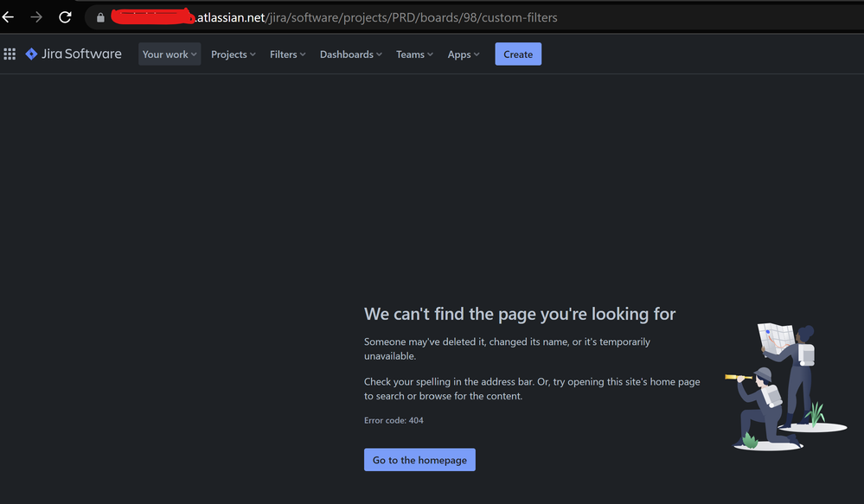Click the Jira Software logo
This screenshot has width=864, height=504.
point(74,54)
